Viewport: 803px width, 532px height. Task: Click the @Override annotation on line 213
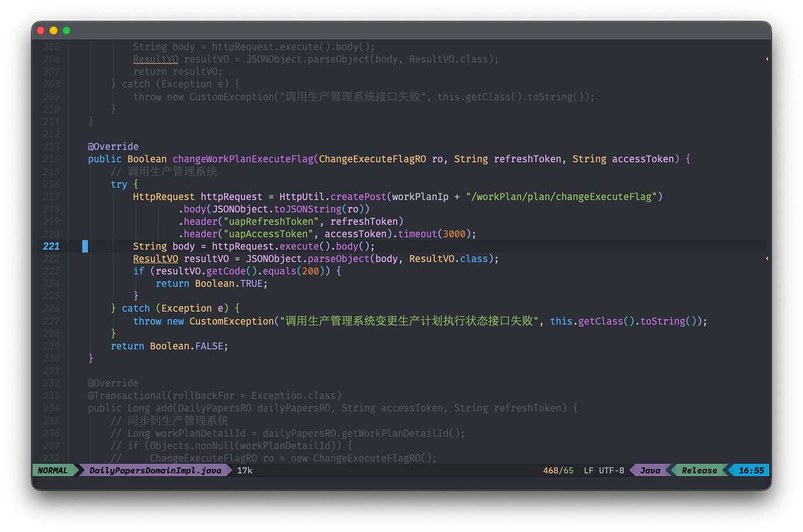113,146
